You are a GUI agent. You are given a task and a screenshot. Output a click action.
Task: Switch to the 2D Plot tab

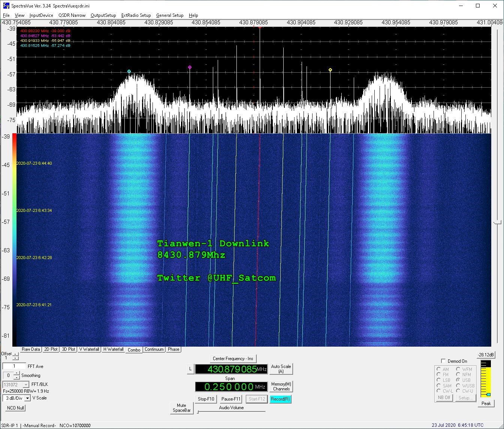51,349
